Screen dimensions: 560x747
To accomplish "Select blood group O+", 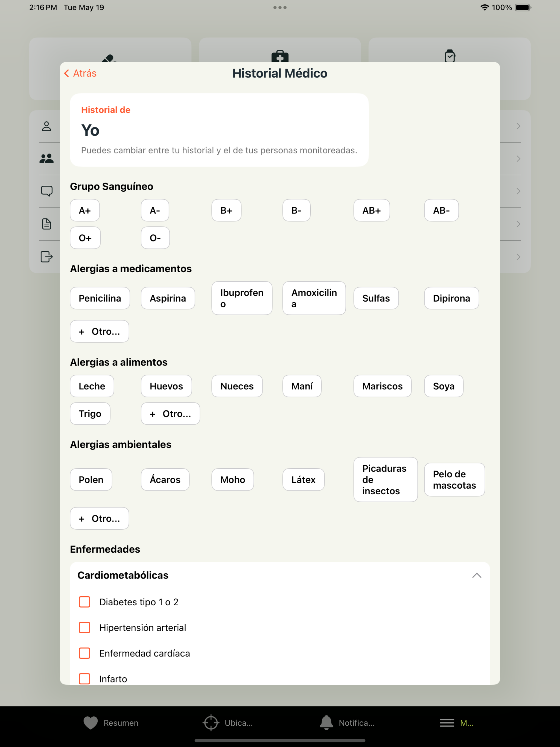I will point(85,238).
